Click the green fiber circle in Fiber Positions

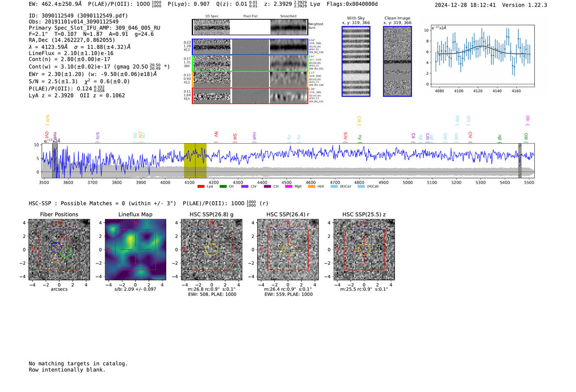[65, 252]
